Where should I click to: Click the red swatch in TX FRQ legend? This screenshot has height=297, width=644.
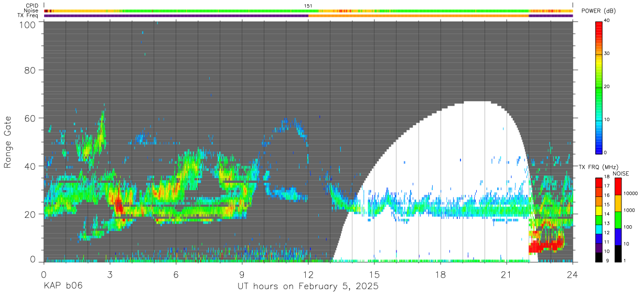598,182
